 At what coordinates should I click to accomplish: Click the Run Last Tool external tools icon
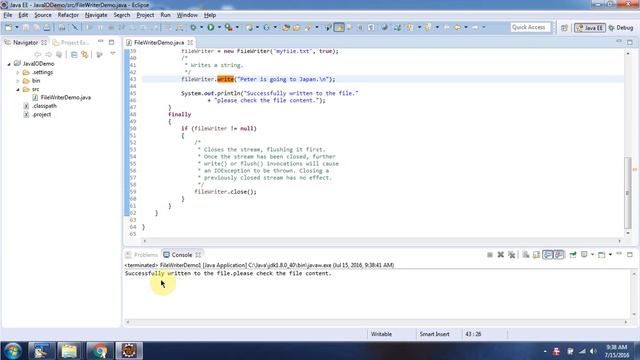229,27
